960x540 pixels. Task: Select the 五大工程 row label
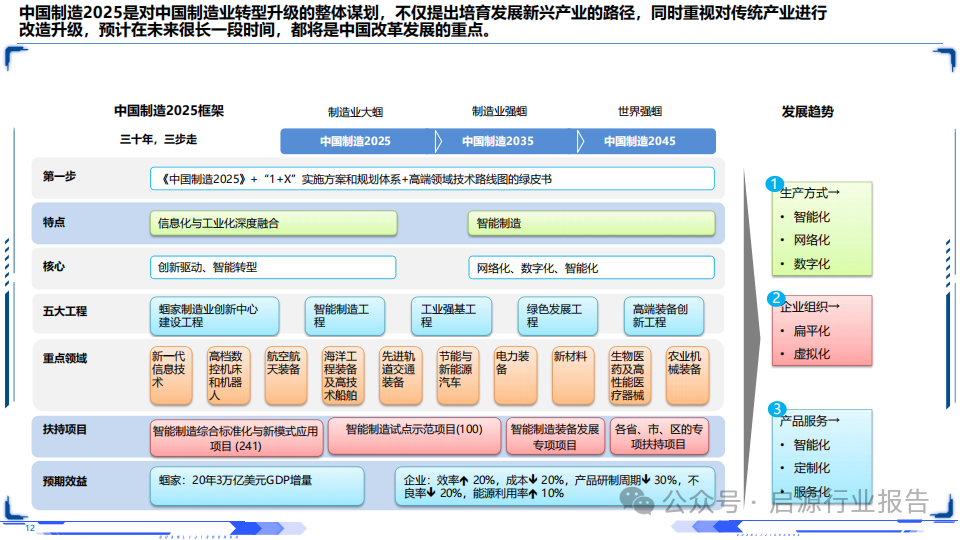pyautogui.click(x=65, y=311)
